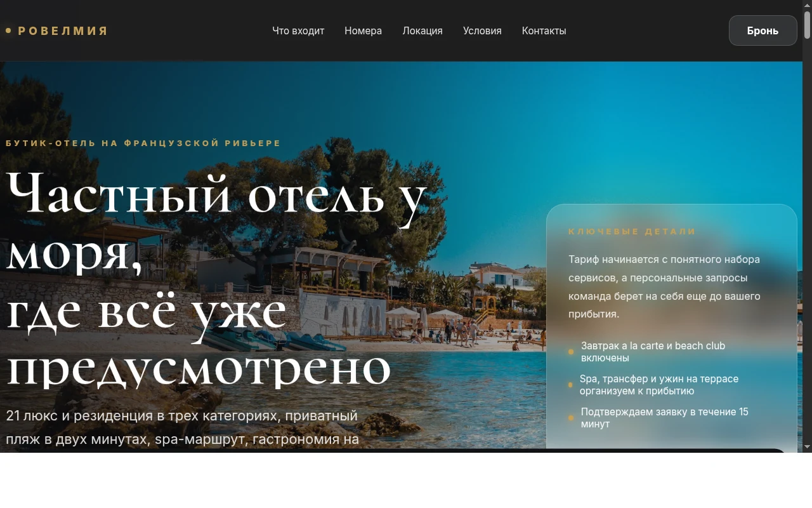The height and width of the screenshot is (508, 812).
Task: Open the Условия nav link
Action: pyautogui.click(x=482, y=30)
